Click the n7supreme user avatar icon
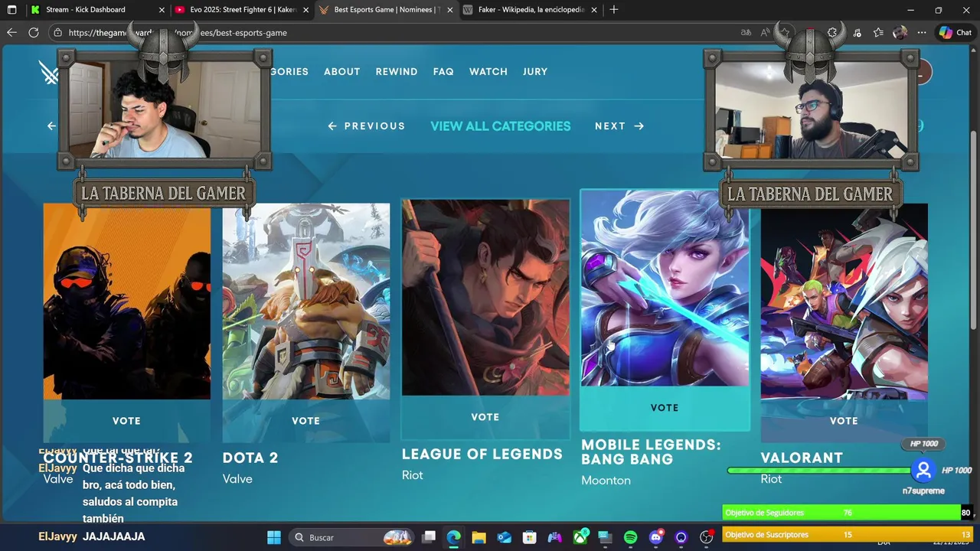 click(923, 470)
